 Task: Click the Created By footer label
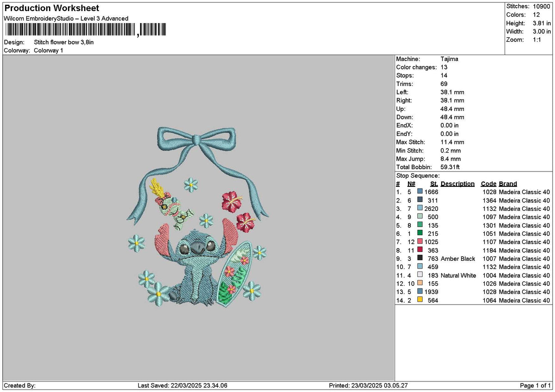pyautogui.click(x=19, y=386)
